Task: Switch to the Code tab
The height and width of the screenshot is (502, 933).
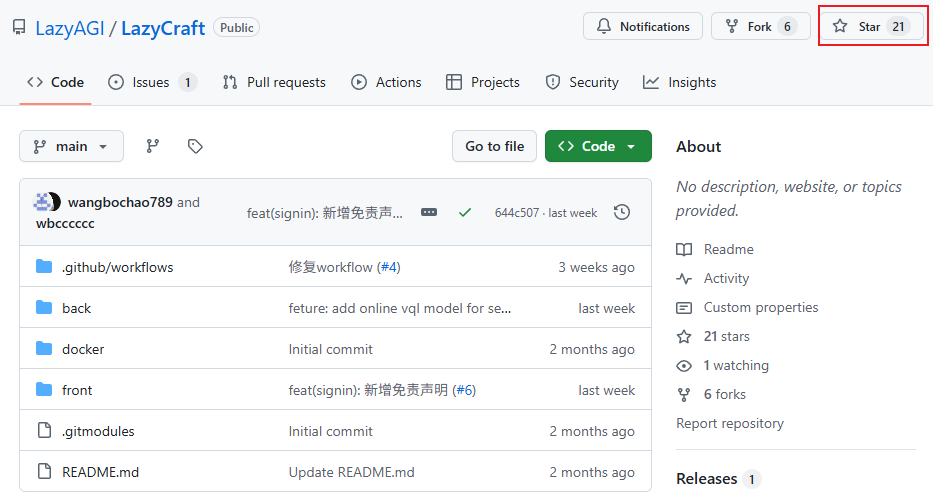Action: (x=55, y=83)
